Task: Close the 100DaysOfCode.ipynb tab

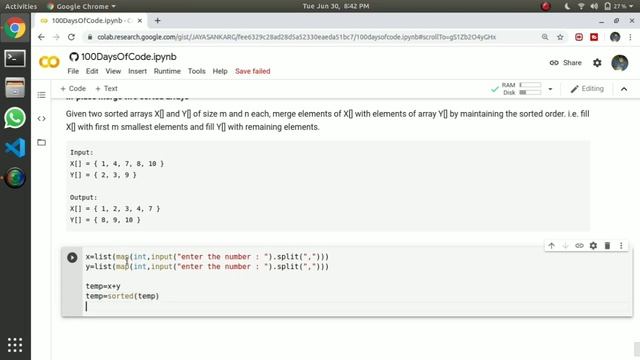Action: (x=140, y=20)
